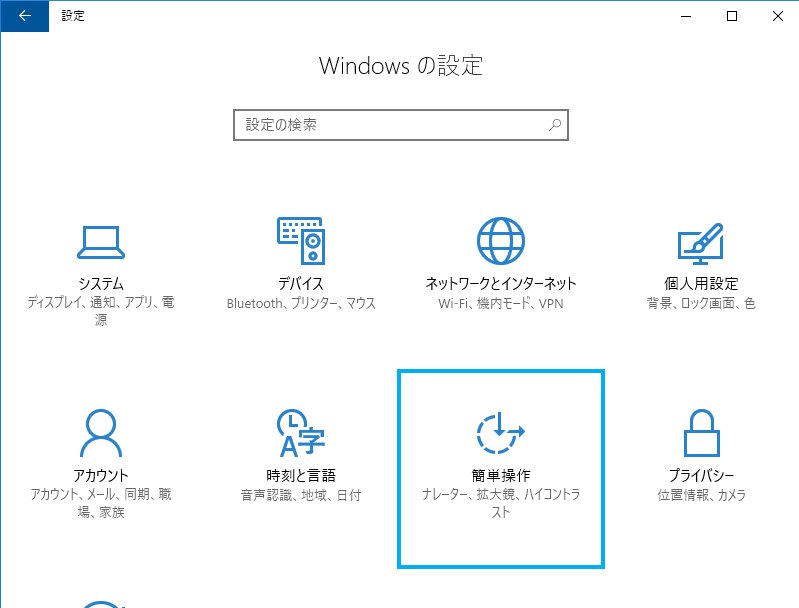Click the Bluetooth、プリンター、マウス description
Viewport: 799px width, 608px height.
(x=301, y=303)
